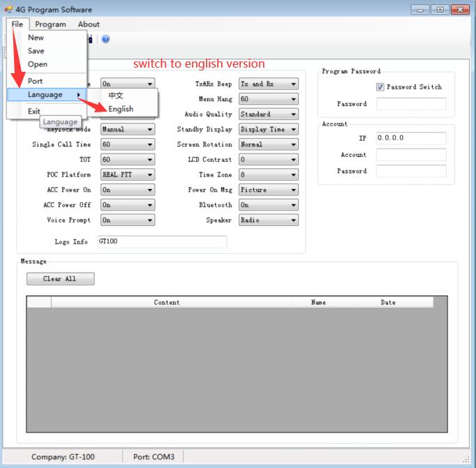Toggle the Password Switch checkbox
The image size is (476, 468).
pyautogui.click(x=380, y=87)
